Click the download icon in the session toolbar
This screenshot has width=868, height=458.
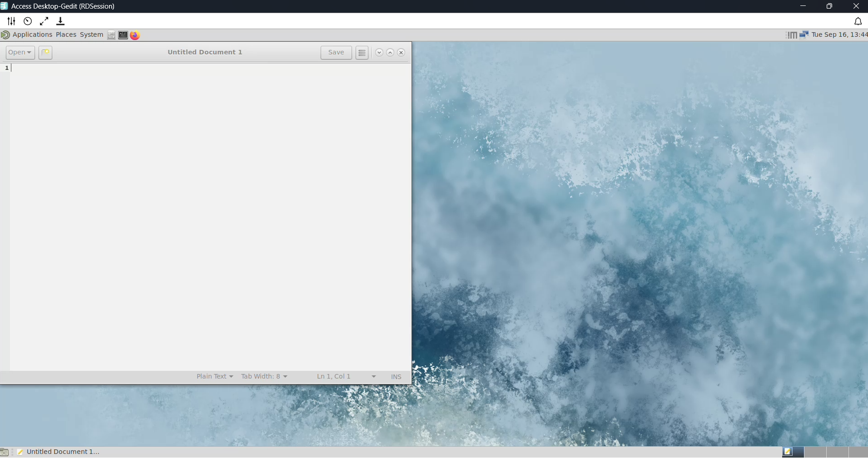click(60, 21)
